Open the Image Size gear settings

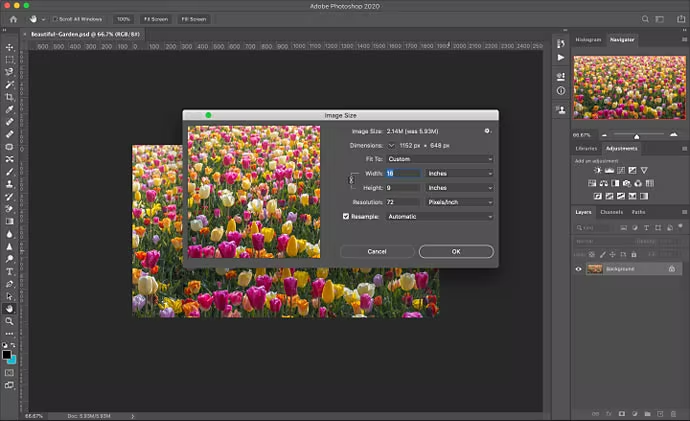[x=487, y=131]
